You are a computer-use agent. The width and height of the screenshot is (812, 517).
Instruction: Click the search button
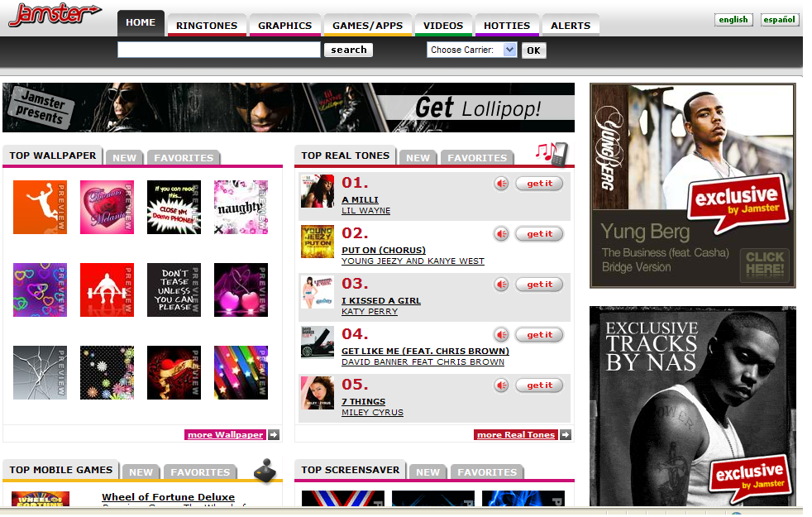(348, 50)
